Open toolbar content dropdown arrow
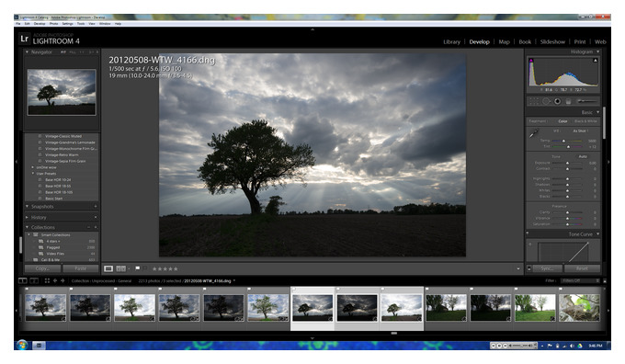This screenshot has width=625, height=364. point(518,268)
